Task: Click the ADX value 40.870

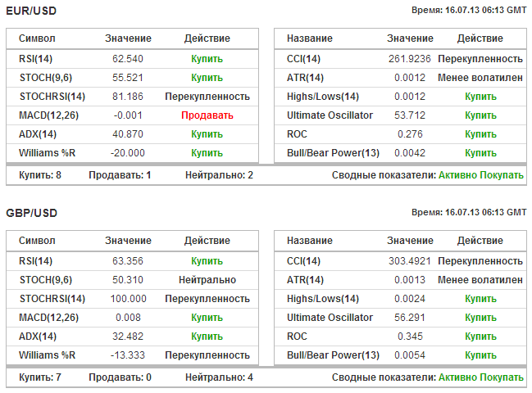Action: pyautogui.click(x=128, y=134)
